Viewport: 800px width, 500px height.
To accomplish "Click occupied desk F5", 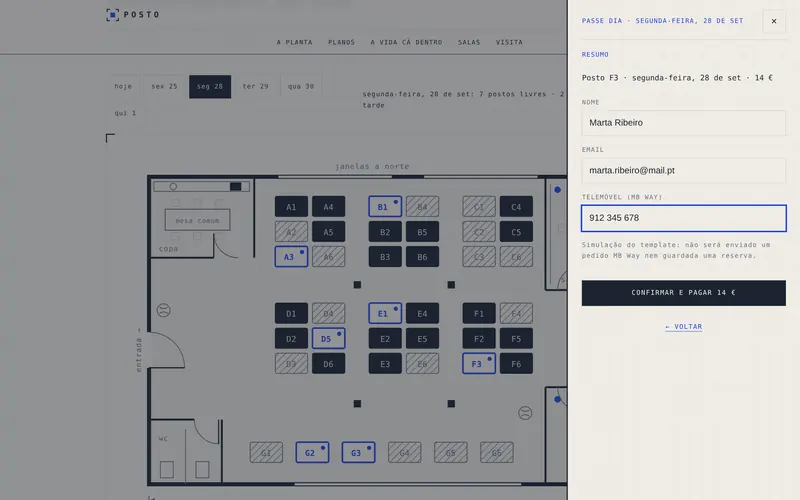I will pos(516,338).
